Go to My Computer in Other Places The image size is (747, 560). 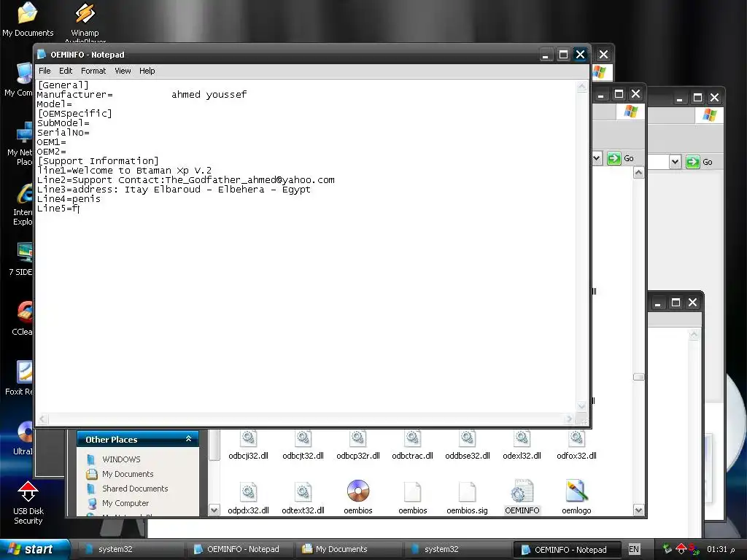[x=125, y=503]
